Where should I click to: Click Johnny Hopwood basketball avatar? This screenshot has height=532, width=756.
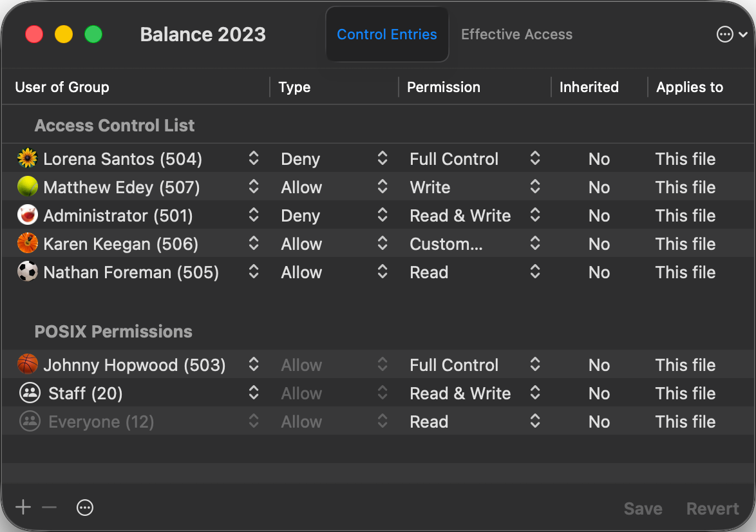(28, 364)
